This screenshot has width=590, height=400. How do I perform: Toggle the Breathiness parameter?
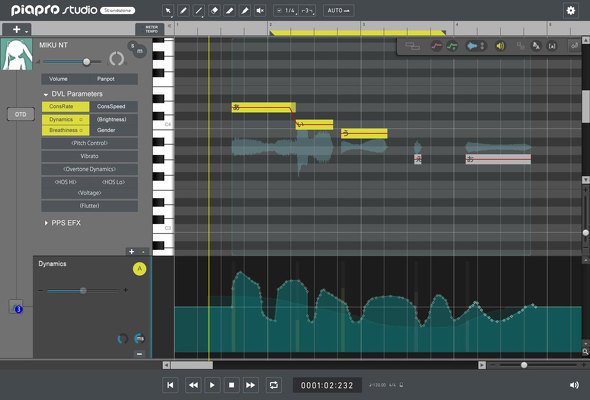coord(65,130)
